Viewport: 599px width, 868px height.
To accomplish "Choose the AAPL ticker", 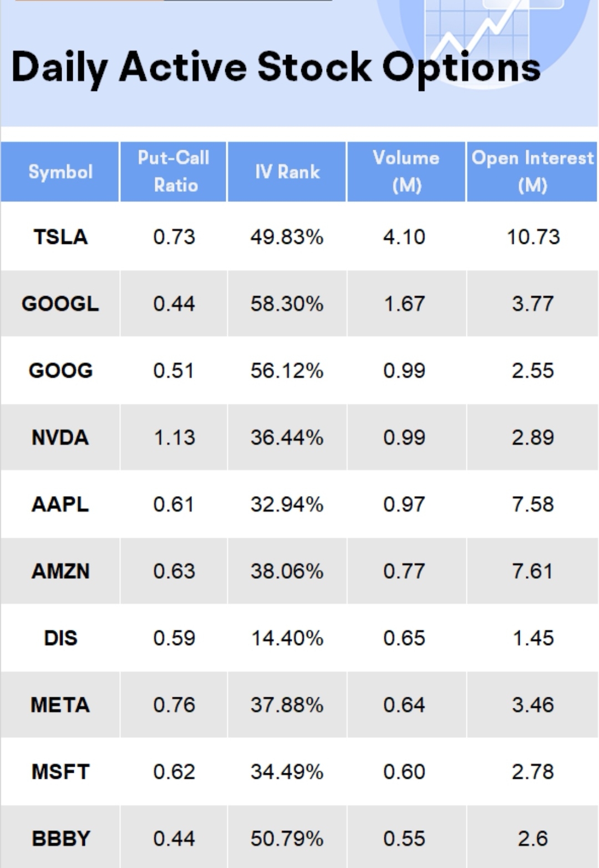I will click(60, 504).
